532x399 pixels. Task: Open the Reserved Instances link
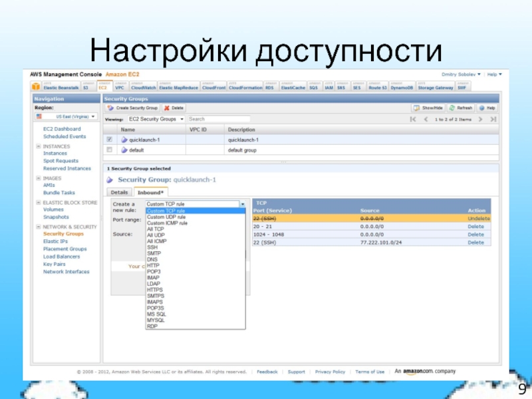67,168
